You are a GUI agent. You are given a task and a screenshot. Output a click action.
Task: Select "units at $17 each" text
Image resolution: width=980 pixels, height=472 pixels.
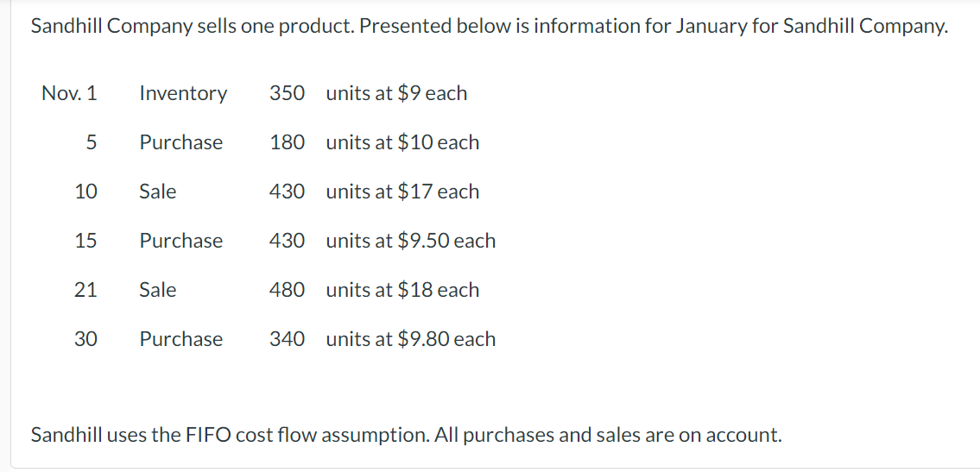pyautogui.click(x=402, y=192)
